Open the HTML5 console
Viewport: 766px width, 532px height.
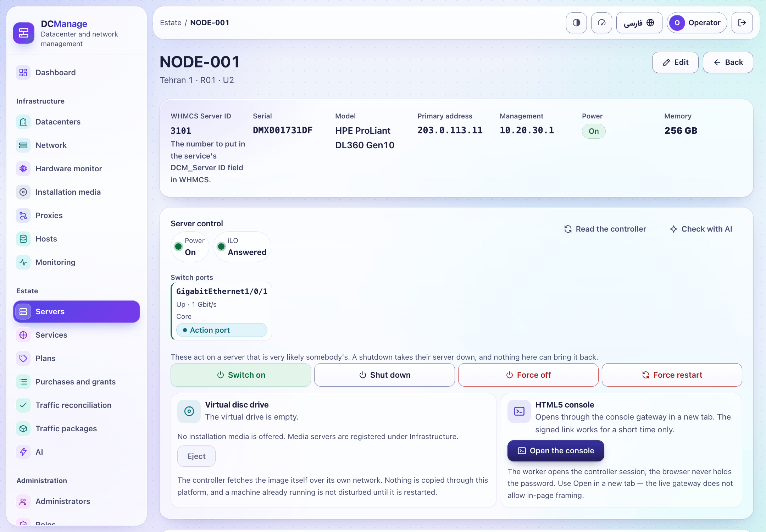556,451
